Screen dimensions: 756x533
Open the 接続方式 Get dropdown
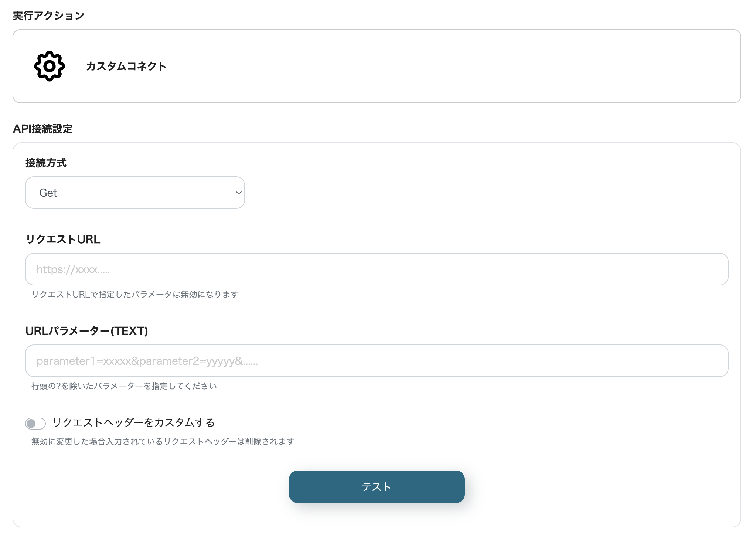pyautogui.click(x=135, y=193)
